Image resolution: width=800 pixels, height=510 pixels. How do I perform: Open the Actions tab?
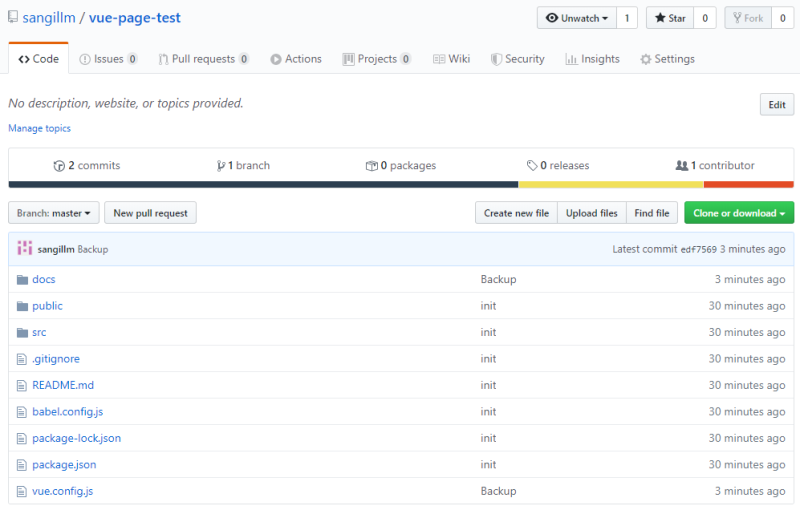[296, 59]
